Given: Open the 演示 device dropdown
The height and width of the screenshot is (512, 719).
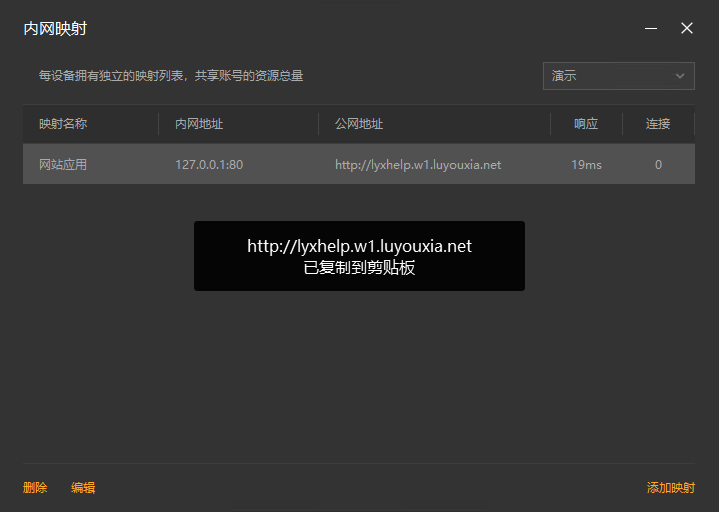Looking at the screenshot, I should click(619, 76).
